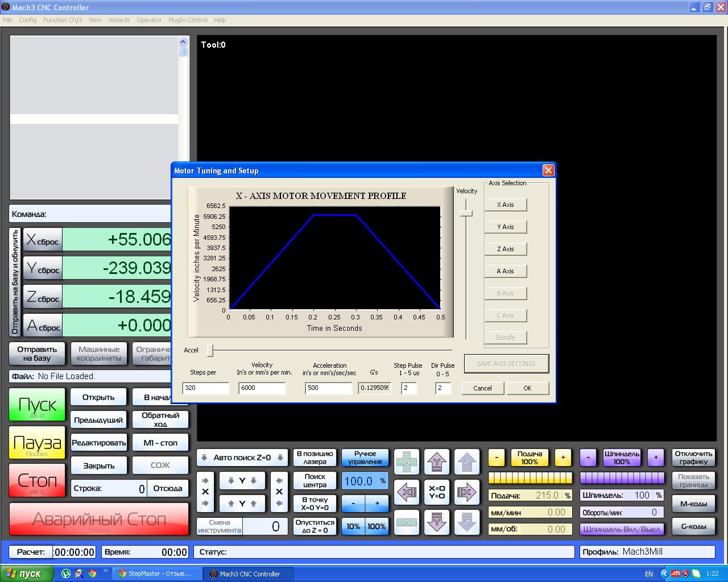The width and height of the screenshot is (728, 582).
Task: Click the Хсброс X zero button
Action: tap(43, 240)
